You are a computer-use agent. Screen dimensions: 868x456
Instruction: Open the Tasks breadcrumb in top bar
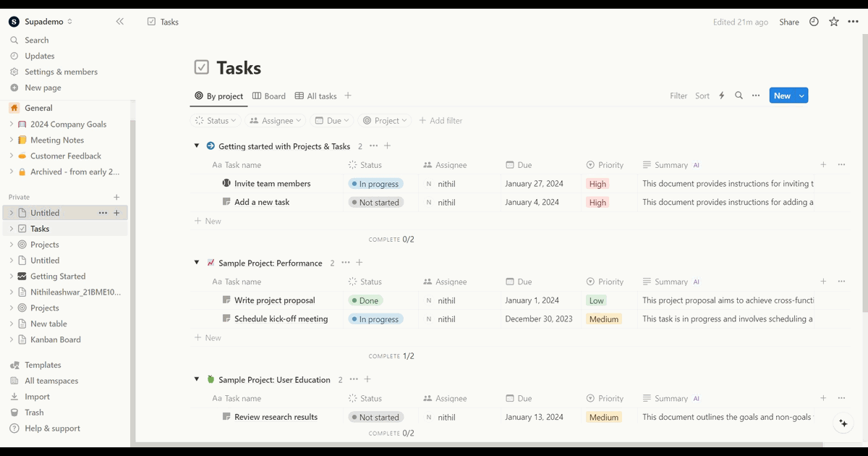[x=163, y=22]
